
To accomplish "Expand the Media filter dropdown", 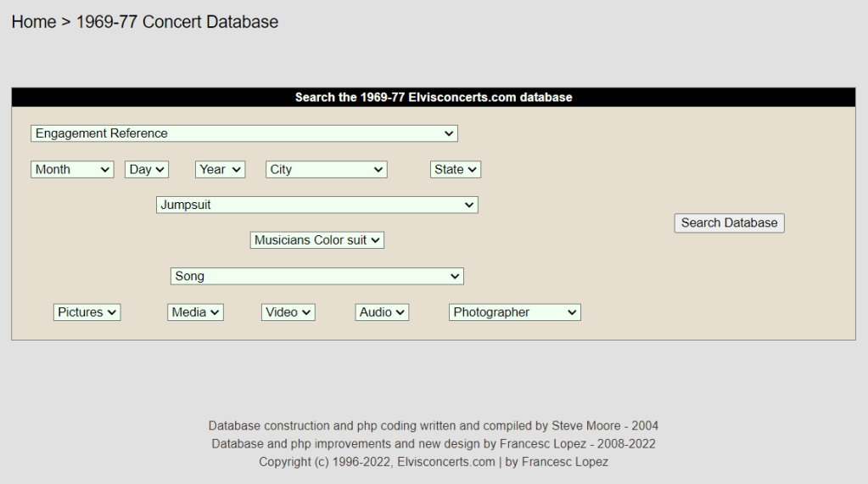I will (x=195, y=312).
